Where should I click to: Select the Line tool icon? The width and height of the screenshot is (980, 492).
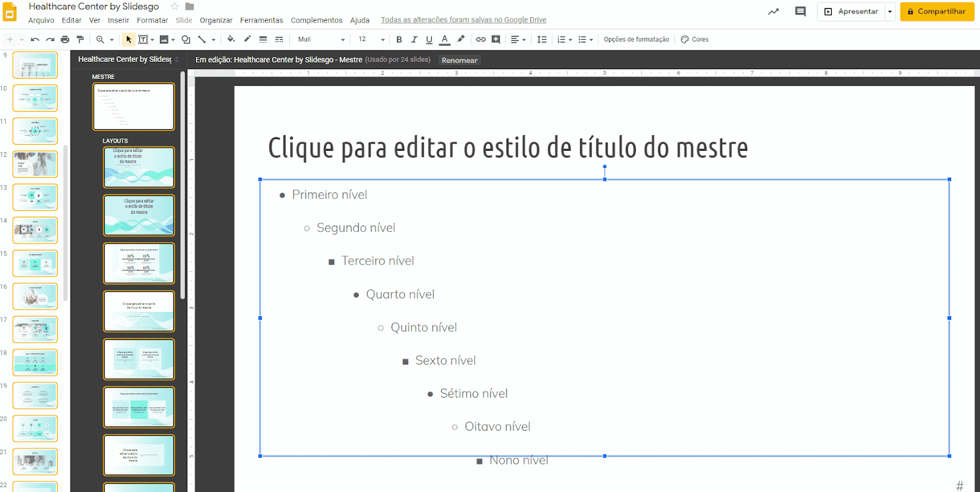click(x=202, y=39)
